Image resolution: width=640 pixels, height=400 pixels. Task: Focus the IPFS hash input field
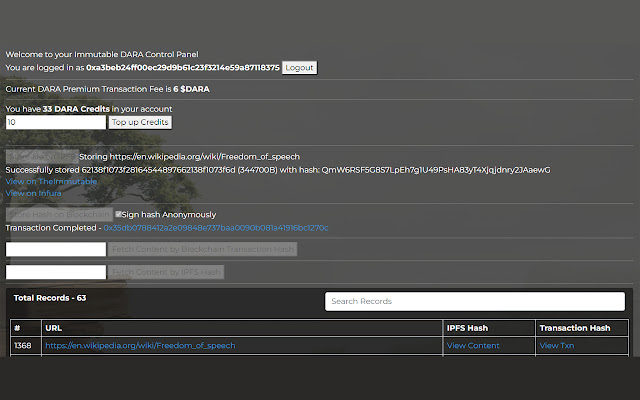point(56,272)
